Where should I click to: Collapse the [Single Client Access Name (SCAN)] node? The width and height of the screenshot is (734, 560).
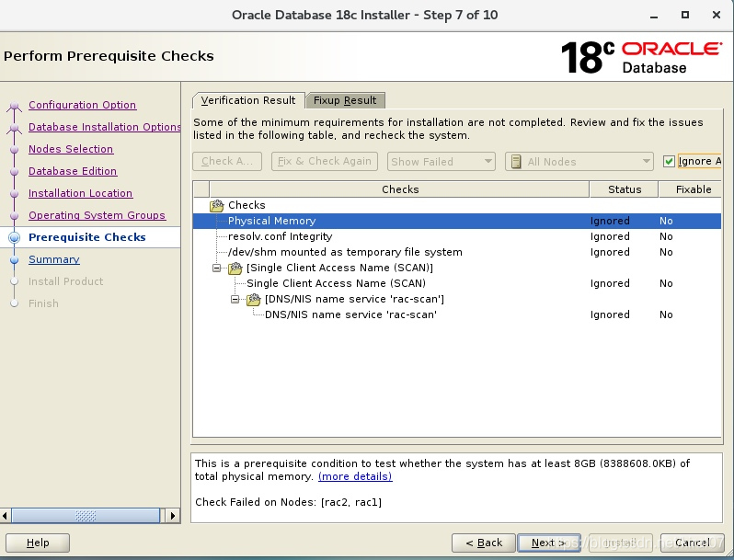pos(216,269)
